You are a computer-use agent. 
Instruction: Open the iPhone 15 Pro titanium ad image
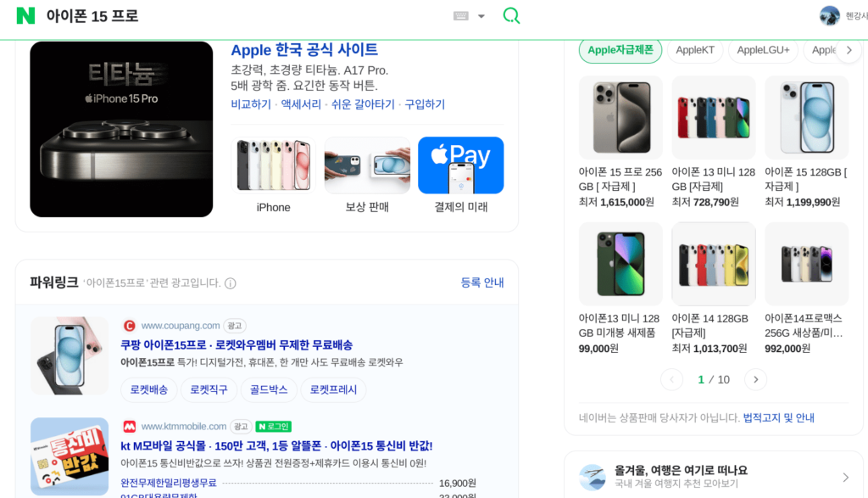pos(121,129)
